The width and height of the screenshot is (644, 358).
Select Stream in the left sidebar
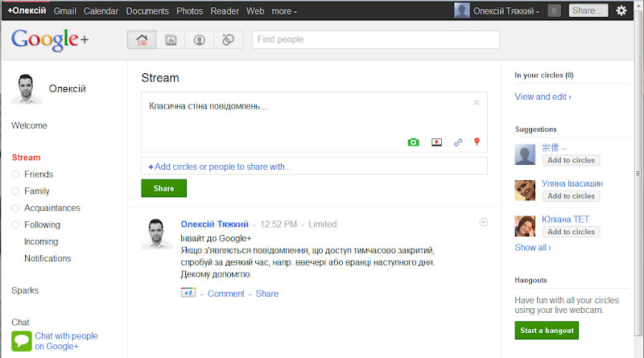tap(26, 158)
